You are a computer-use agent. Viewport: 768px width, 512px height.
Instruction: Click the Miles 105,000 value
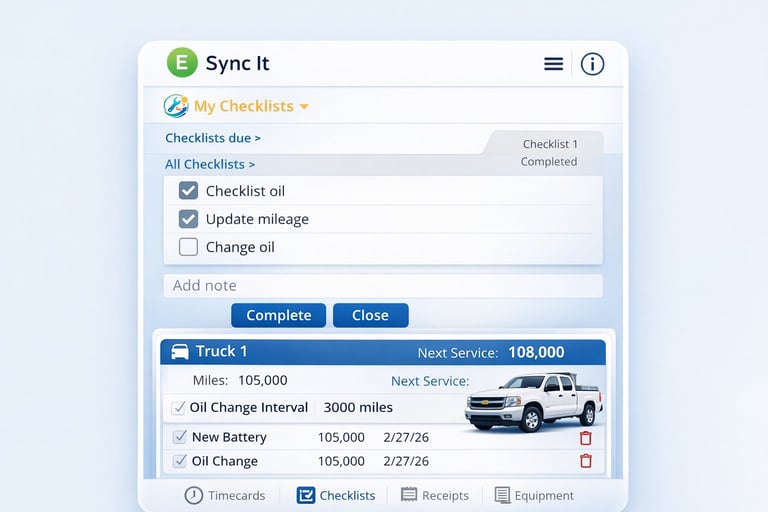[263, 380]
